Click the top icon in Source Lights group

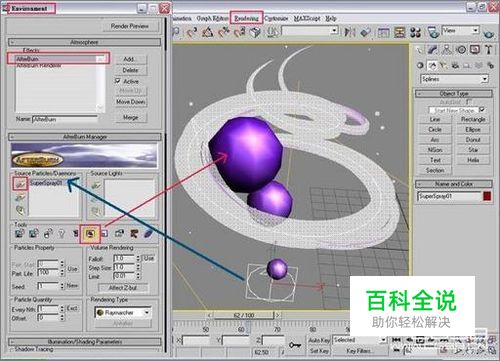pyautogui.click(x=96, y=185)
